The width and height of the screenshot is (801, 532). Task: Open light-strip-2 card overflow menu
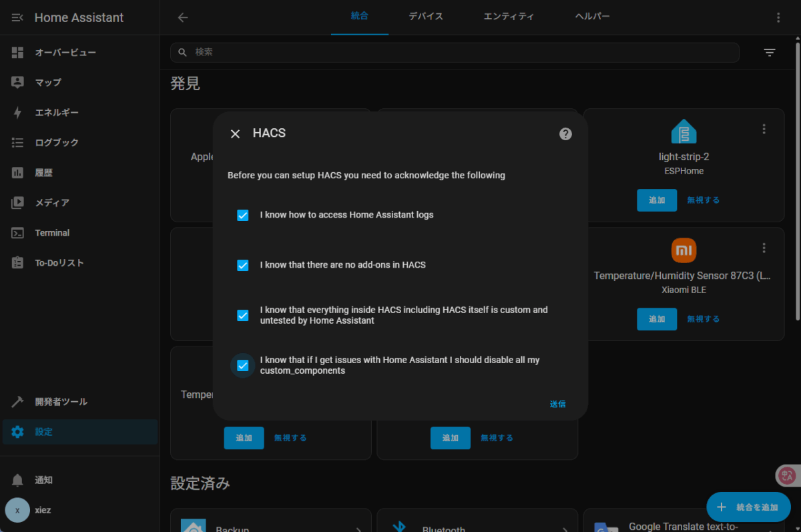pos(764,129)
